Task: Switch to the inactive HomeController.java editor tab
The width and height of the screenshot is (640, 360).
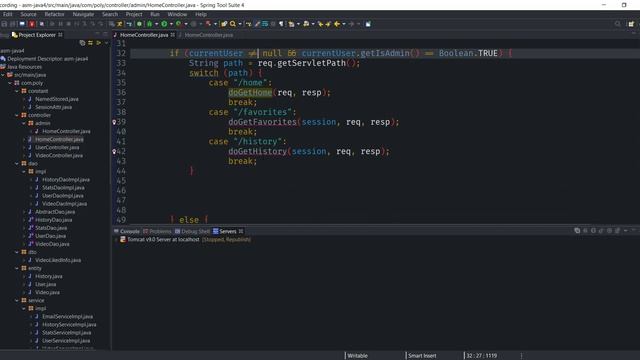Action: tap(207, 35)
